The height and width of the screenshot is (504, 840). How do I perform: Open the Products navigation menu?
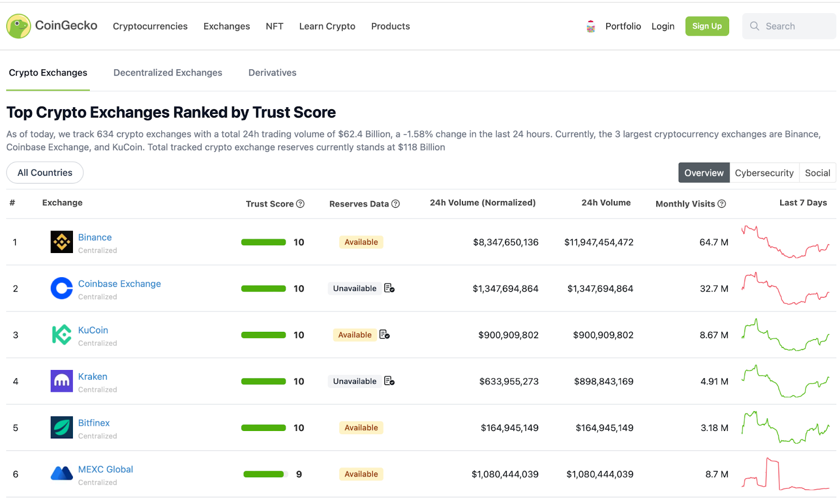[390, 26]
